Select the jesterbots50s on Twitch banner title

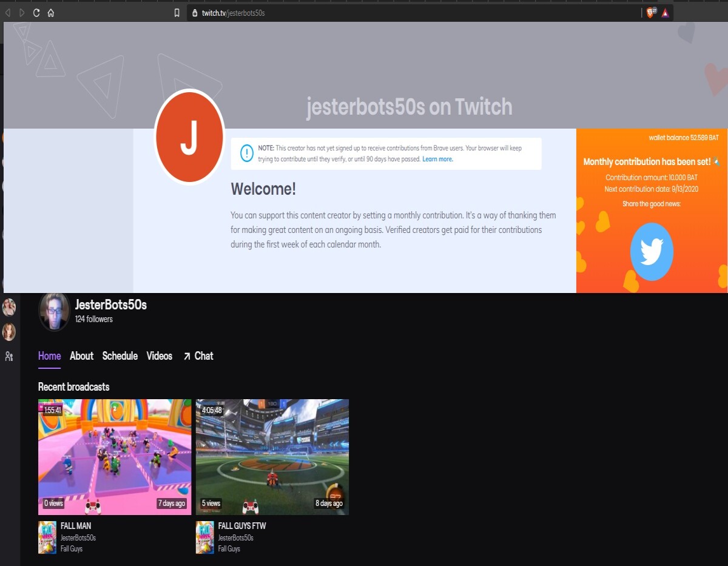409,107
